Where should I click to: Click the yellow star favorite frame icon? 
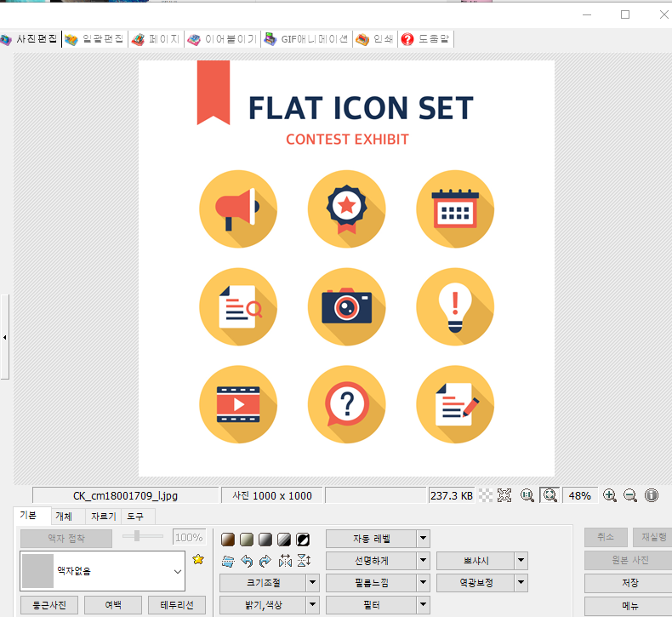point(198,559)
